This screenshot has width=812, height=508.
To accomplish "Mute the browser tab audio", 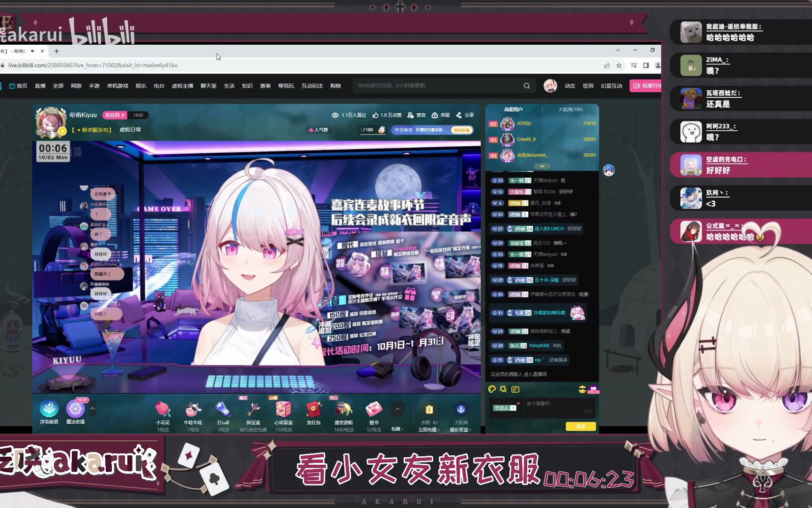I will pyautogui.click(x=32, y=51).
